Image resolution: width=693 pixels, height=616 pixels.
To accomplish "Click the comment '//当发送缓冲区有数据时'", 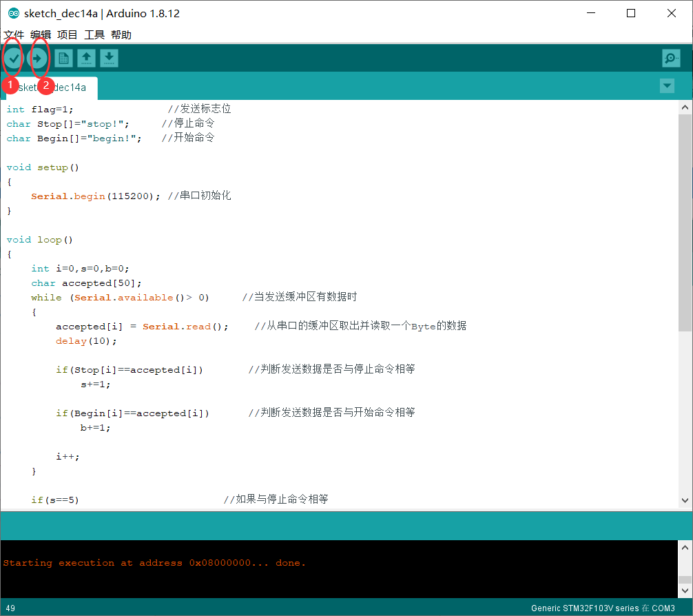I will point(300,297).
